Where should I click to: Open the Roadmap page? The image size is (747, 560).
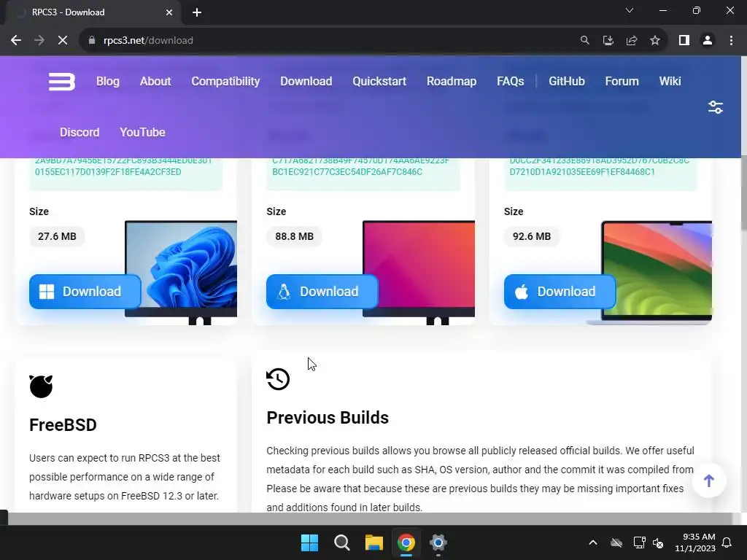pos(451,82)
